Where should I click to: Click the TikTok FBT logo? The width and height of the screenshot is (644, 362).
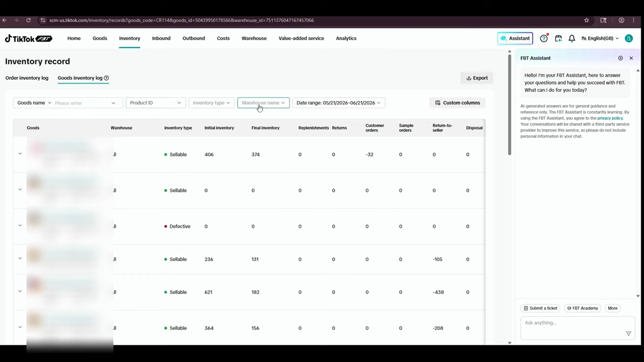pyautogui.click(x=28, y=38)
